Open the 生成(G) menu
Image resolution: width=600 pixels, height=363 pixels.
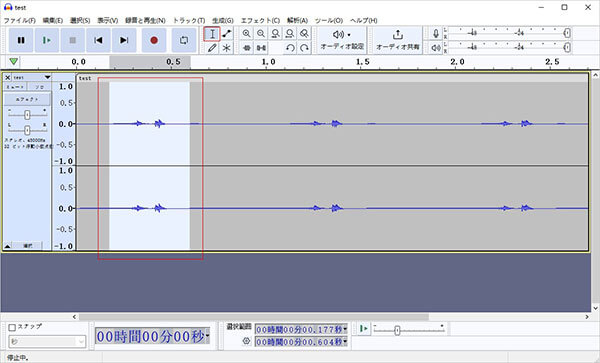point(223,20)
